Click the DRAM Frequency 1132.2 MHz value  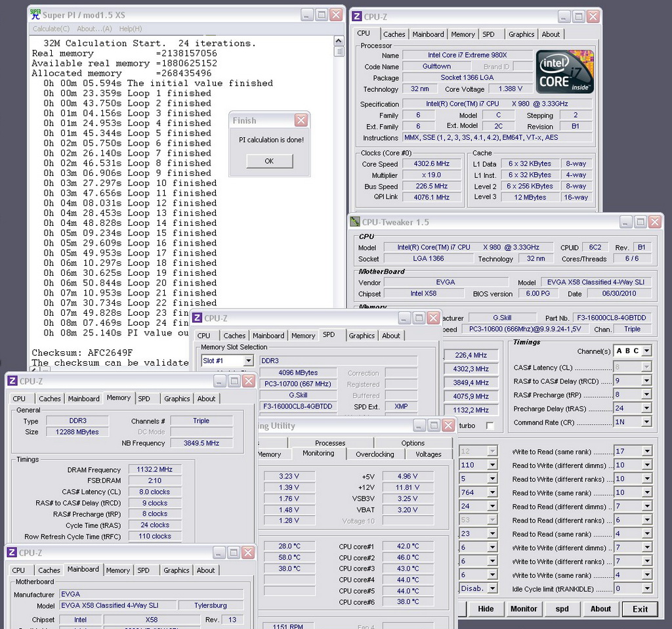154,469
